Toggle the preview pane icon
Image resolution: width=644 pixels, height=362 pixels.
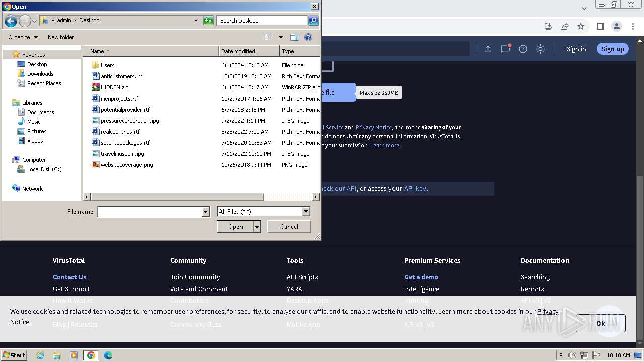(x=294, y=37)
